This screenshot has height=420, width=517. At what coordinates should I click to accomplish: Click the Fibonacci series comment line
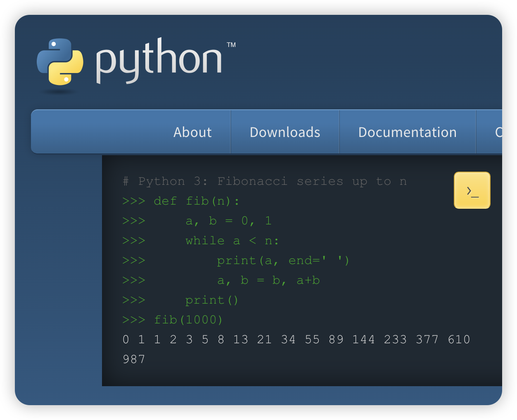[265, 181]
